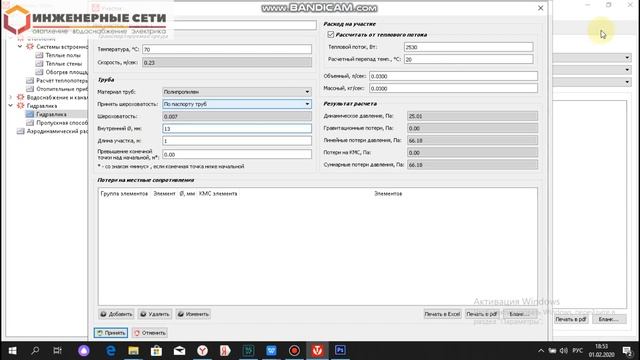Screen dimensions: 640x360
Task: Close the dialog with the X button
Action: 540,8
